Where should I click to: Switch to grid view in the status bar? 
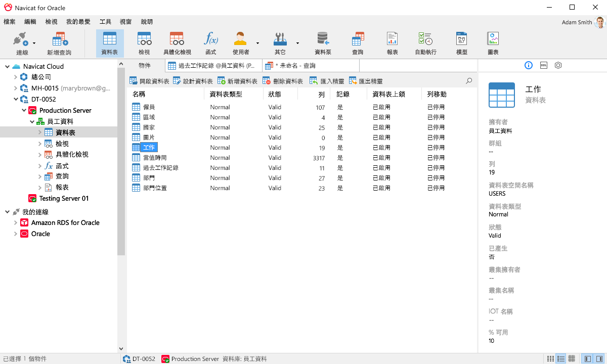point(550,358)
